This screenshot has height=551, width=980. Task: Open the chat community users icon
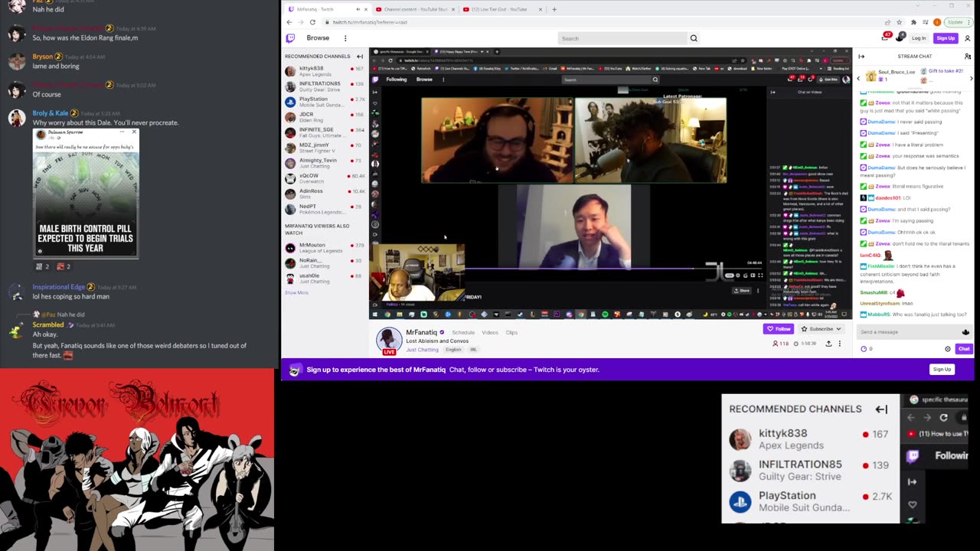[968, 56]
